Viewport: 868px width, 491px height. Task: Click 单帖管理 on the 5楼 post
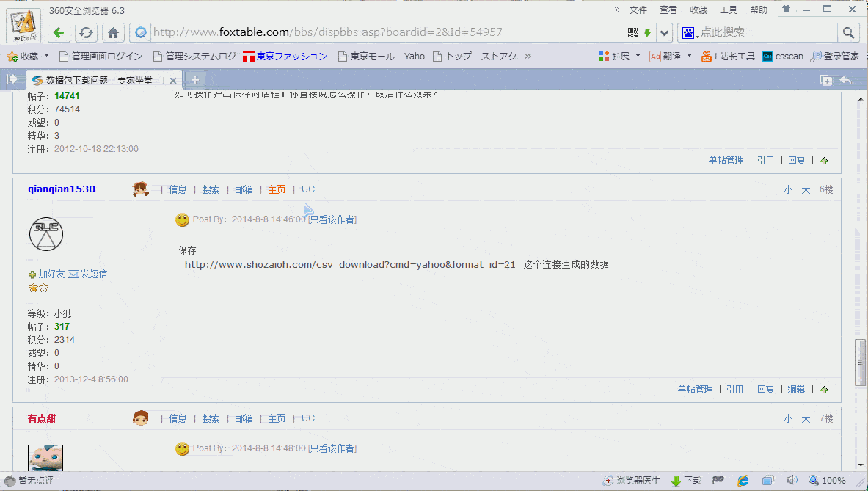[x=726, y=160]
